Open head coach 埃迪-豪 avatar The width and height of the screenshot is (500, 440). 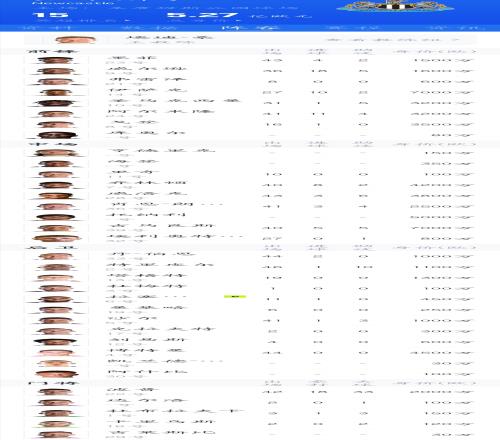76,40
